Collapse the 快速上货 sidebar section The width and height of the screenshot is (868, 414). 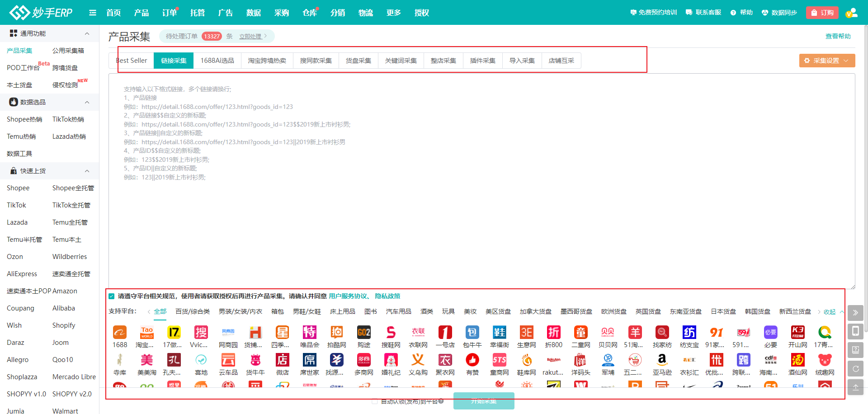click(87, 171)
